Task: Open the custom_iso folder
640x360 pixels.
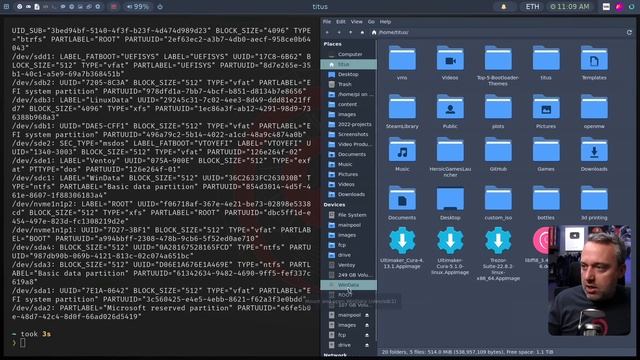Action: click(x=498, y=203)
